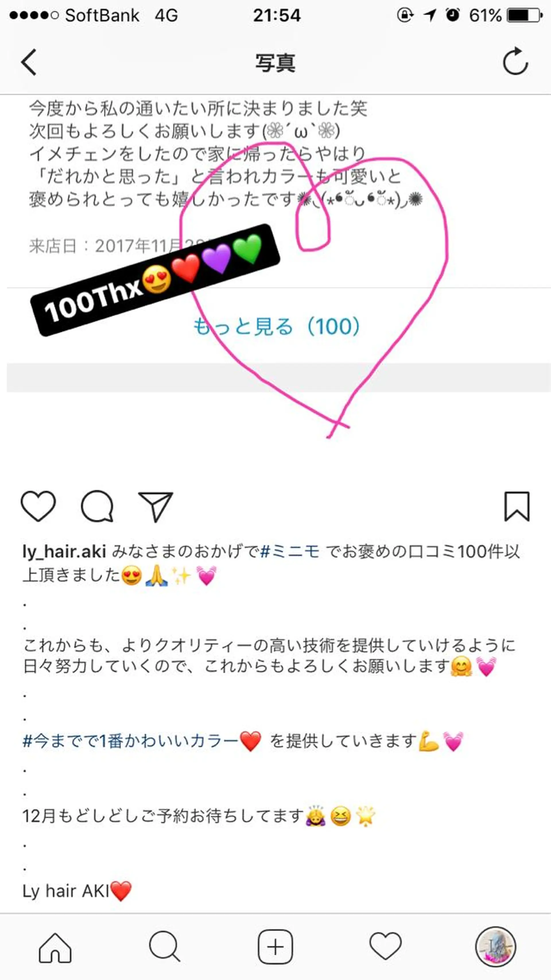
Task: Open comments with speech bubble icon
Action: (97, 506)
